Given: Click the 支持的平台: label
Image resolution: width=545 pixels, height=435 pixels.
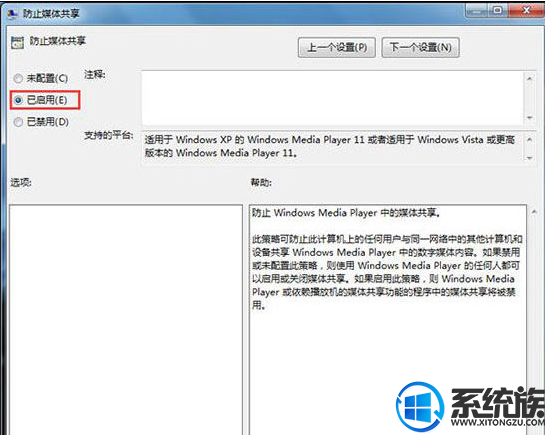Looking at the screenshot, I should (x=108, y=135).
